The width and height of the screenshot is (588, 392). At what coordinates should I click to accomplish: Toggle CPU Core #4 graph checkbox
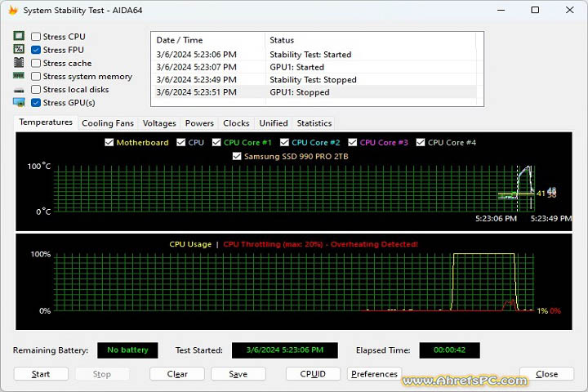(x=421, y=142)
